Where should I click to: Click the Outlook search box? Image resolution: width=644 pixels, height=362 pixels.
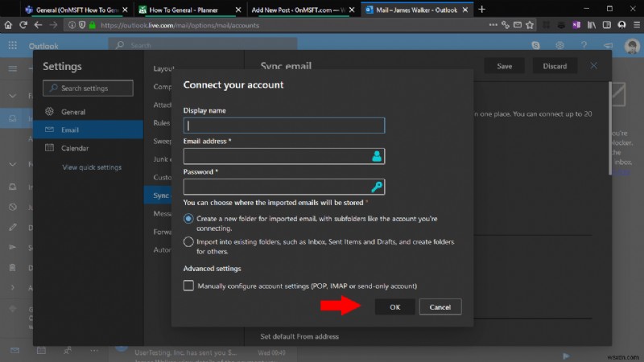[203, 45]
